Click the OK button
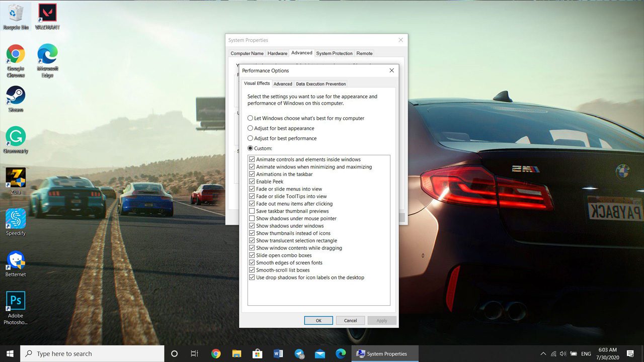This screenshot has height=362, width=644. pyautogui.click(x=318, y=320)
